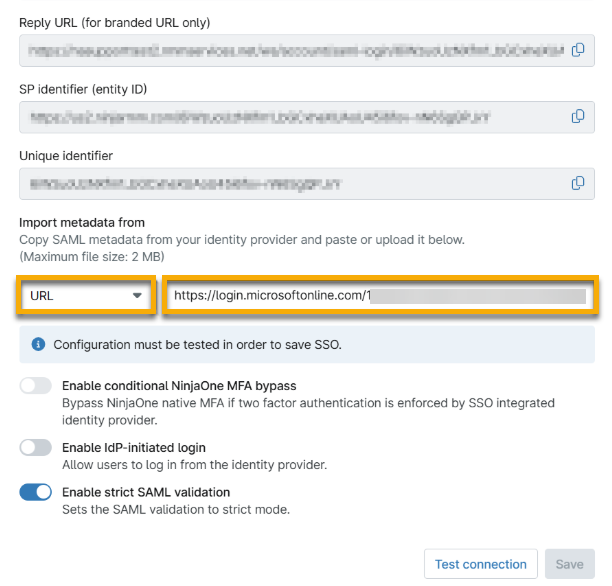This screenshot has height=586, width=612.
Task: Copy the Unique identifier value
Action: coord(578,183)
